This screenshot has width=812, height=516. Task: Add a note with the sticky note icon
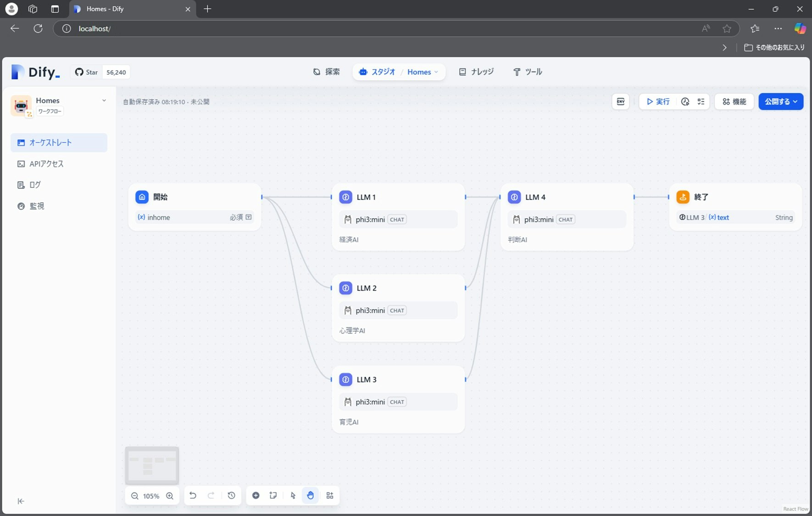click(273, 495)
